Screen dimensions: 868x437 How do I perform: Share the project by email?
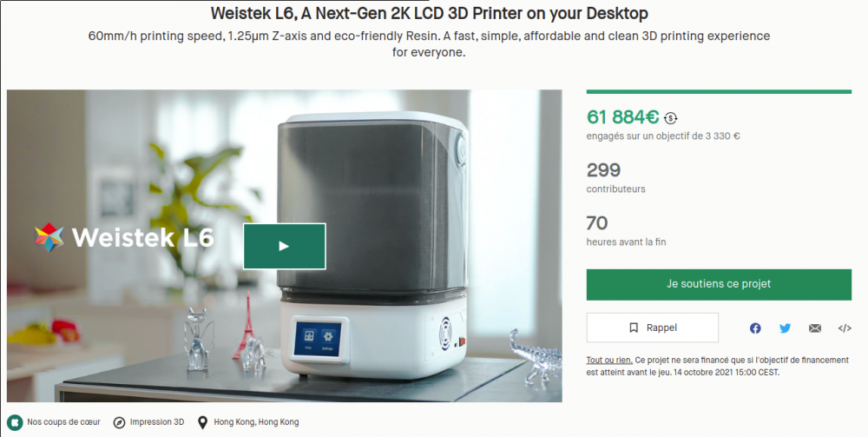point(814,328)
